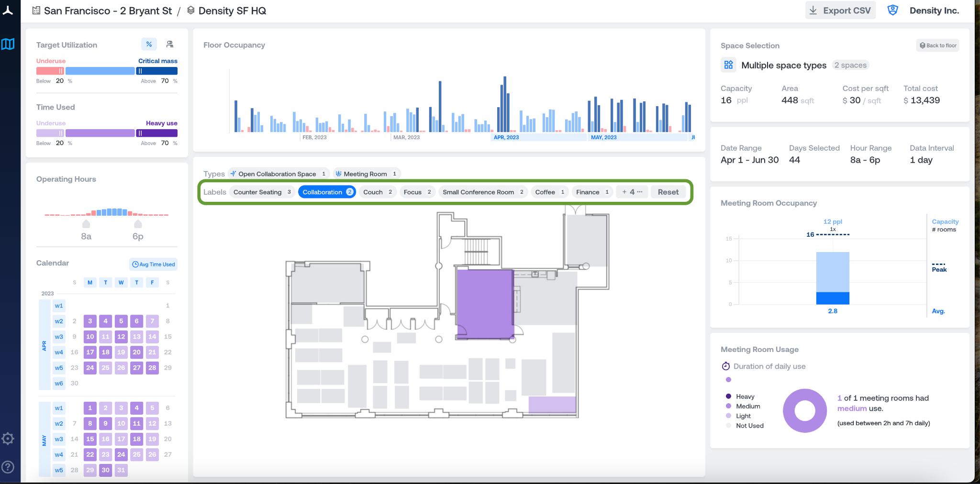980x484 pixels.
Task: Switch target utilization to percent mode
Action: pos(149,44)
